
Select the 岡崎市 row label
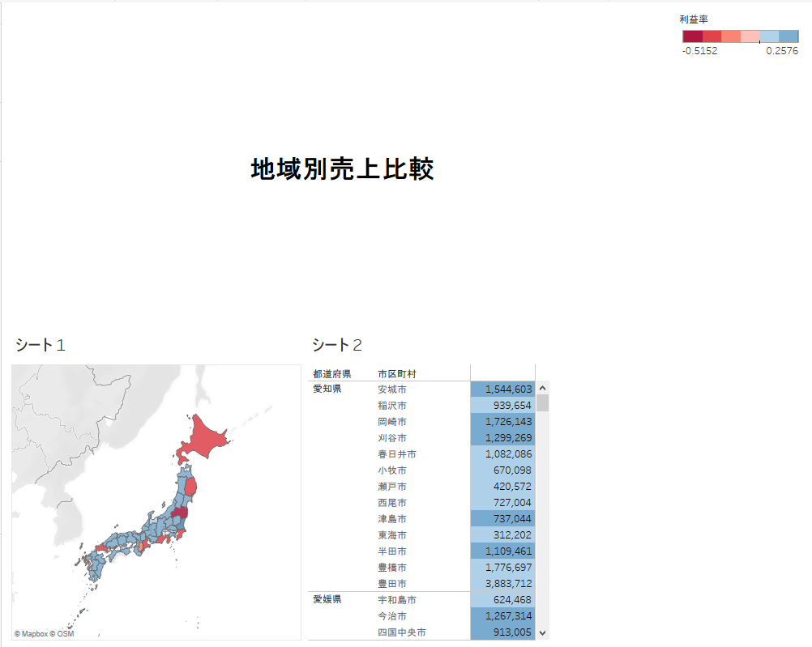click(x=392, y=422)
